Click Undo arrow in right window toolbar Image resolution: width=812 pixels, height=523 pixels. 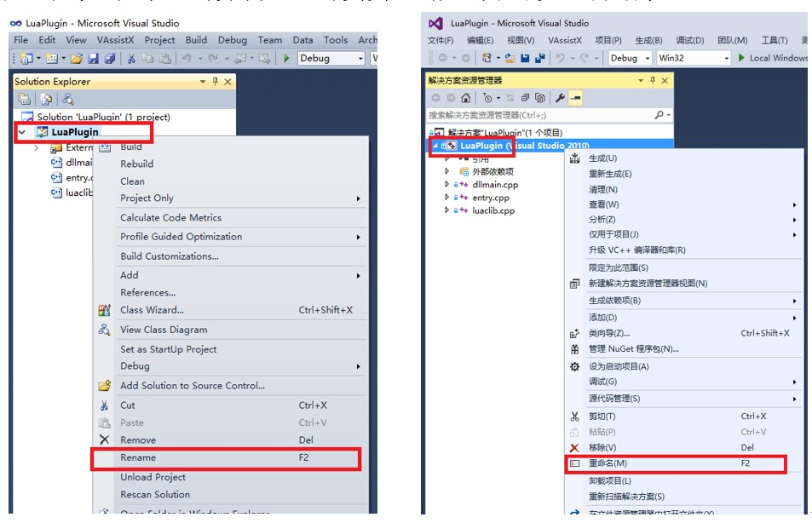[x=561, y=58]
